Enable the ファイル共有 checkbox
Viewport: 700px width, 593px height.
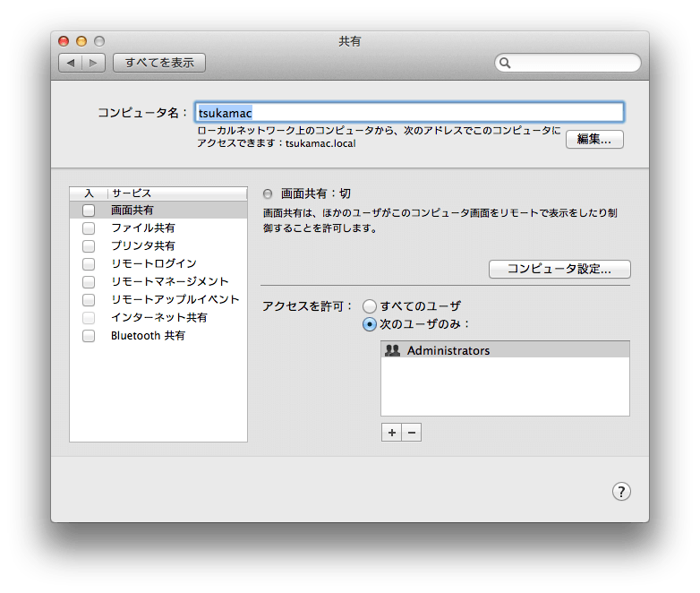(x=89, y=228)
